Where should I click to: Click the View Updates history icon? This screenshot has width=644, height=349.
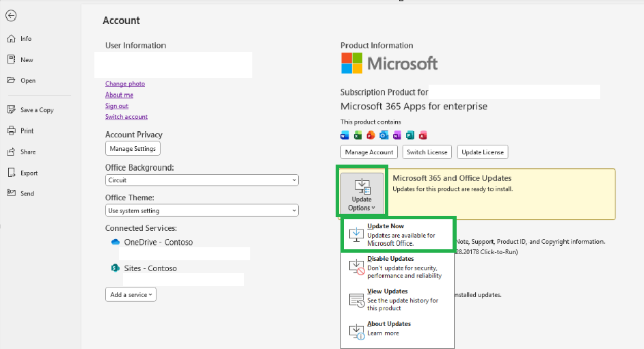pos(356,301)
